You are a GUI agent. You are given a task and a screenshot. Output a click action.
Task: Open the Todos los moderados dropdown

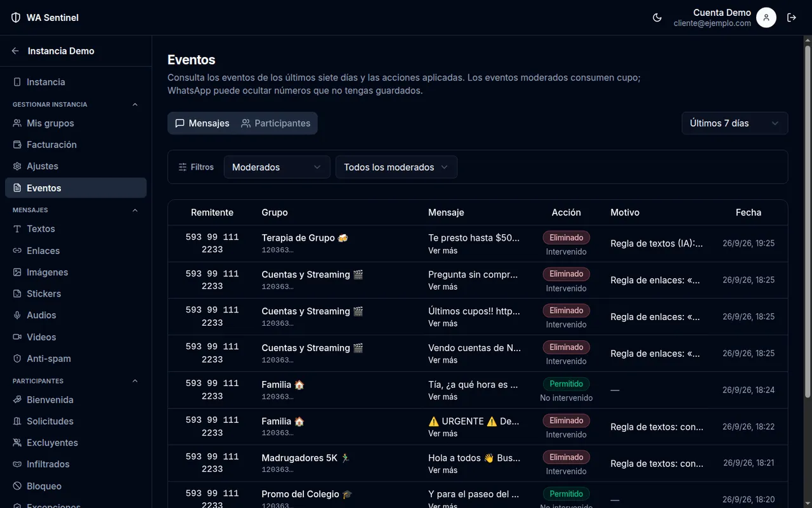pos(396,167)
